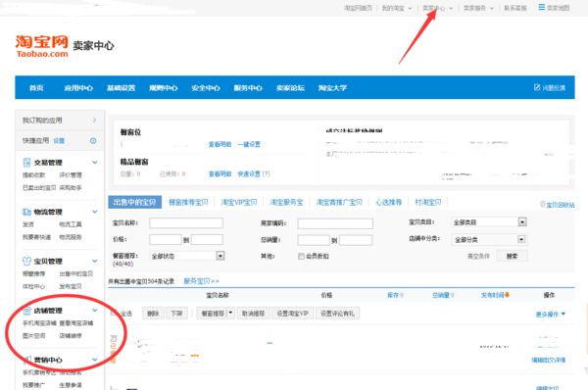
Task: Open 淘宝大学 in blue nav
Action: click(x=332, y=88)
